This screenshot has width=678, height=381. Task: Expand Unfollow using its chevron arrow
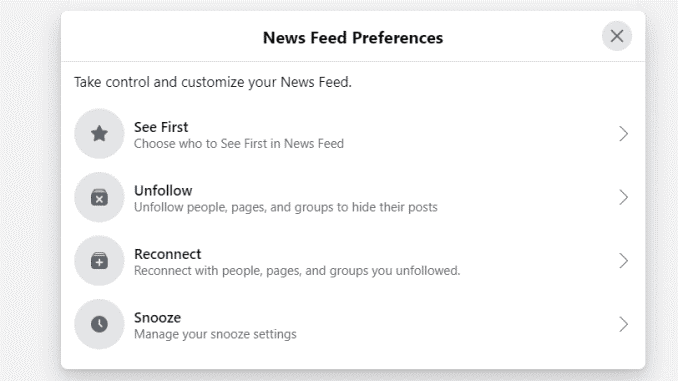[623, 197]
